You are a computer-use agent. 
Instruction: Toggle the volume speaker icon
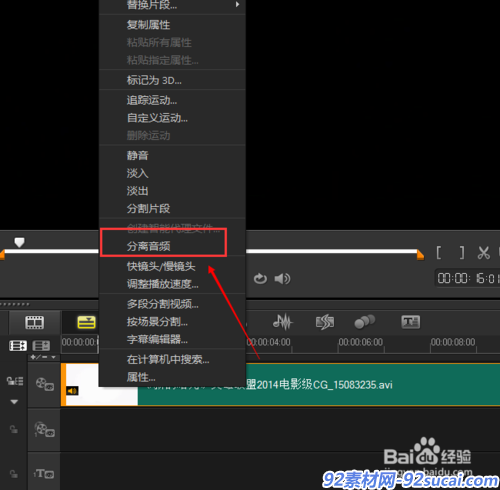(x=282, y=278)
